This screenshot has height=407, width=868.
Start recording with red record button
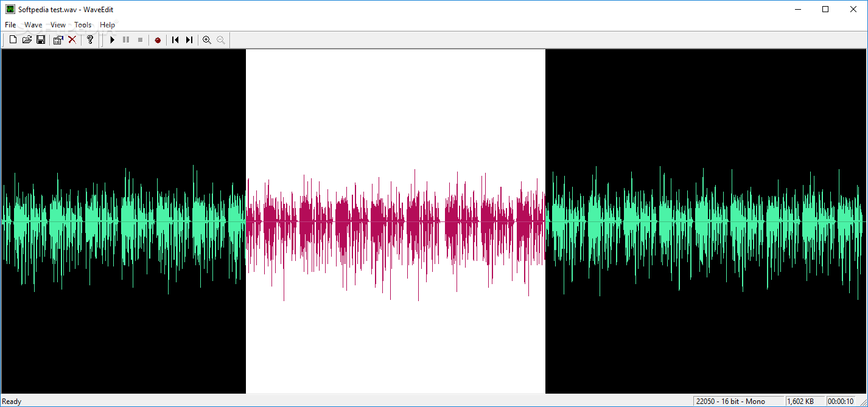point(158,40)
